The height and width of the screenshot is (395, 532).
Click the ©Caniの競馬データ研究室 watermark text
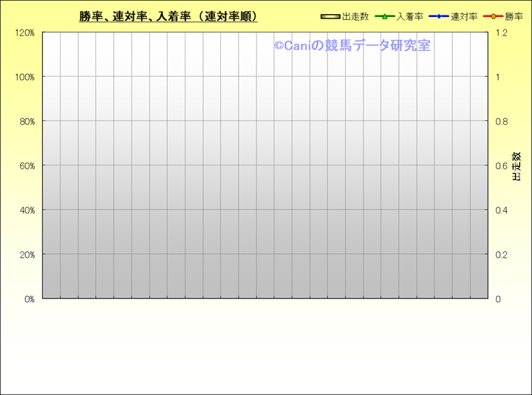coord(352,46)
